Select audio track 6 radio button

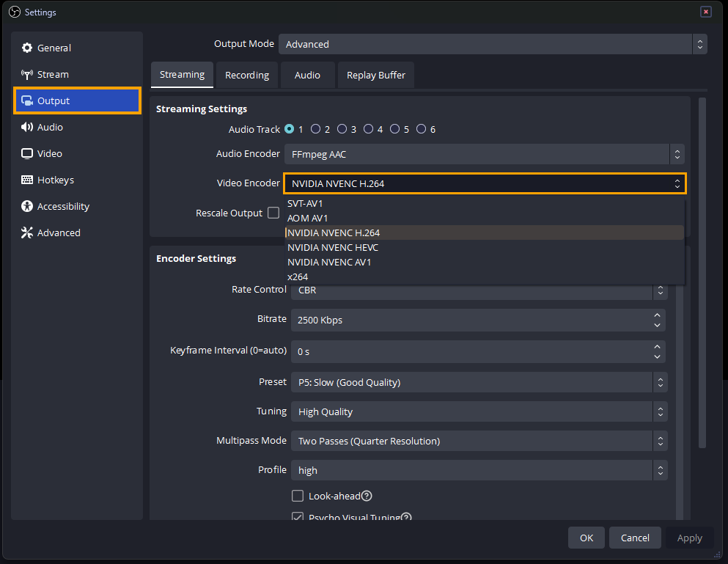point(421,128)
